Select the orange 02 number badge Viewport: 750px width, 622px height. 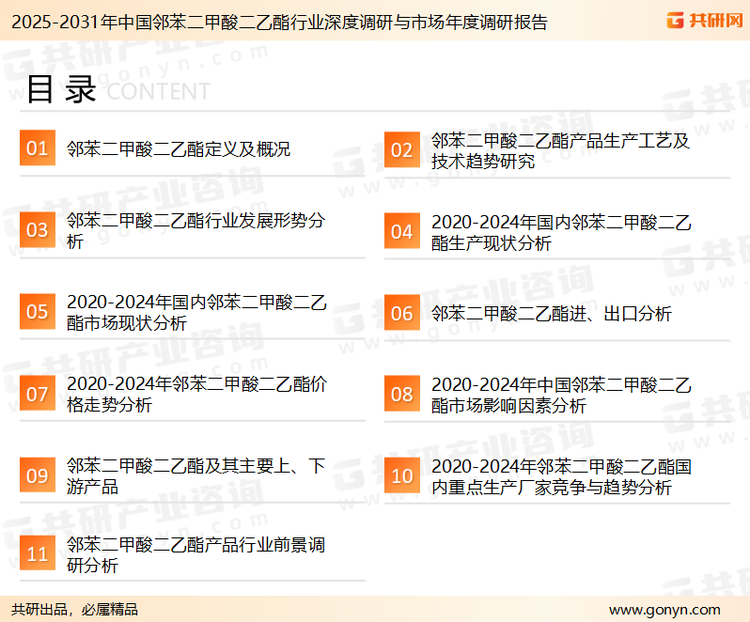[x=402, y=149]
